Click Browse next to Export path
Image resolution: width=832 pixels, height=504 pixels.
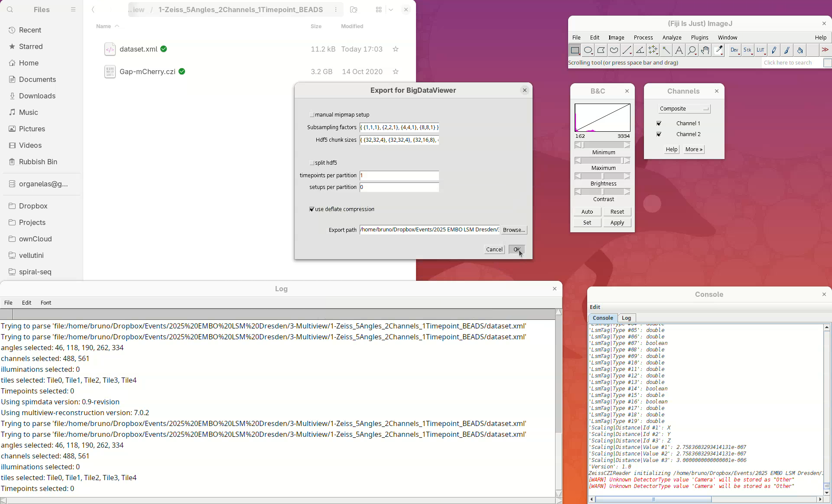514,230
